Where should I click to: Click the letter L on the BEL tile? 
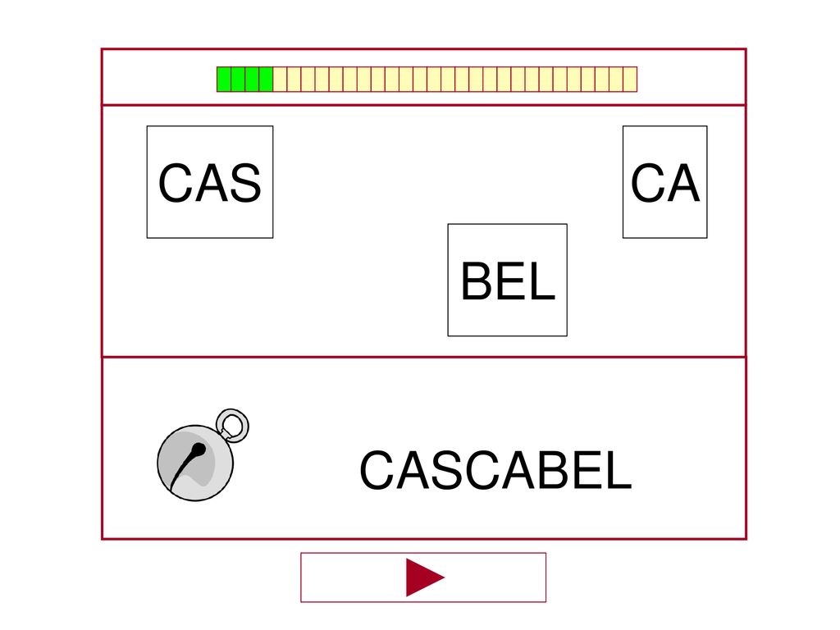pyautogui.click(x=543, y=281)
